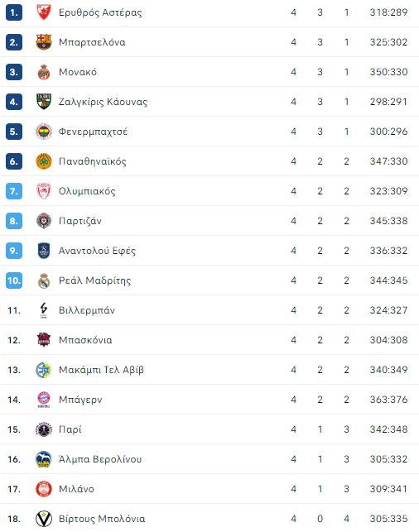Image resolution: width=419 pixels, height=532 pixels.
Task: Click the Παρί team name
Action: pyautogui.click(x=70, y=429)
